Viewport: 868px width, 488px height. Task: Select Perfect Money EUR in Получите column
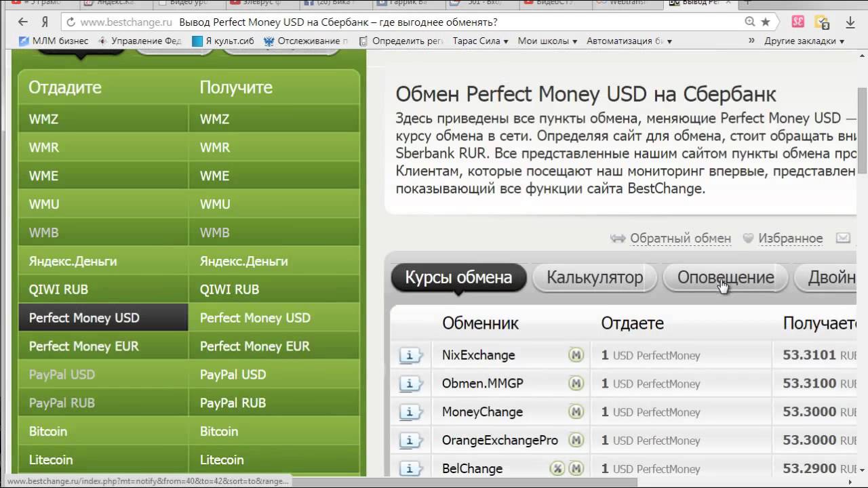(274, 346)
